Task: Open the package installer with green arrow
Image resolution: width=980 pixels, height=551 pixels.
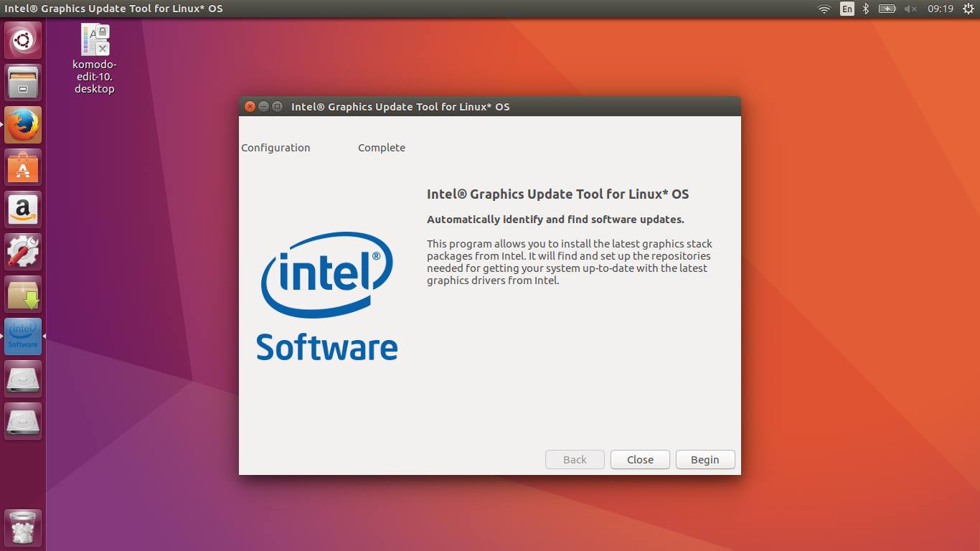Action: [23, 294]
